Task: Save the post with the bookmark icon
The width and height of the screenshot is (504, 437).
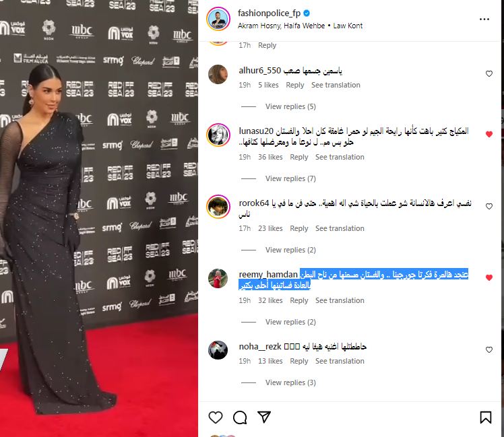Action: 486,417
